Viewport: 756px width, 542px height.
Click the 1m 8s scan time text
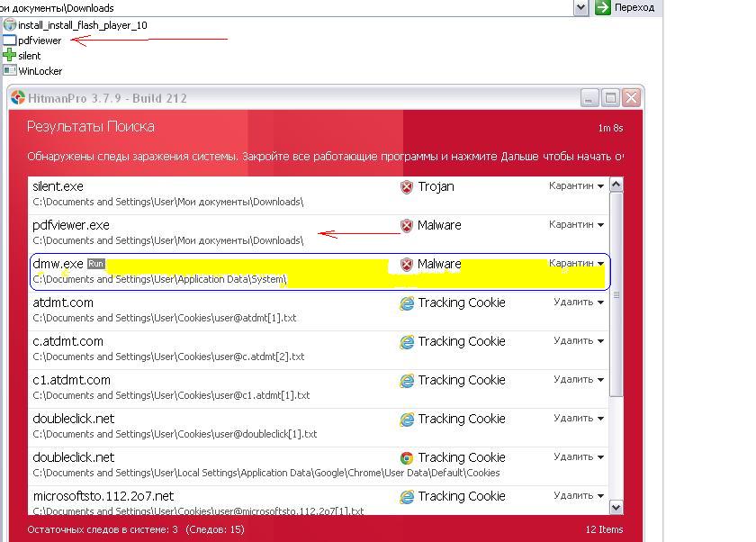[x=610, y=128]
